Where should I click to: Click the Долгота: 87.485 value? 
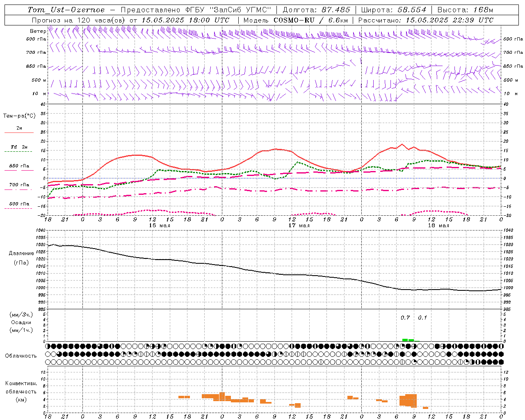tap(317, 10)
